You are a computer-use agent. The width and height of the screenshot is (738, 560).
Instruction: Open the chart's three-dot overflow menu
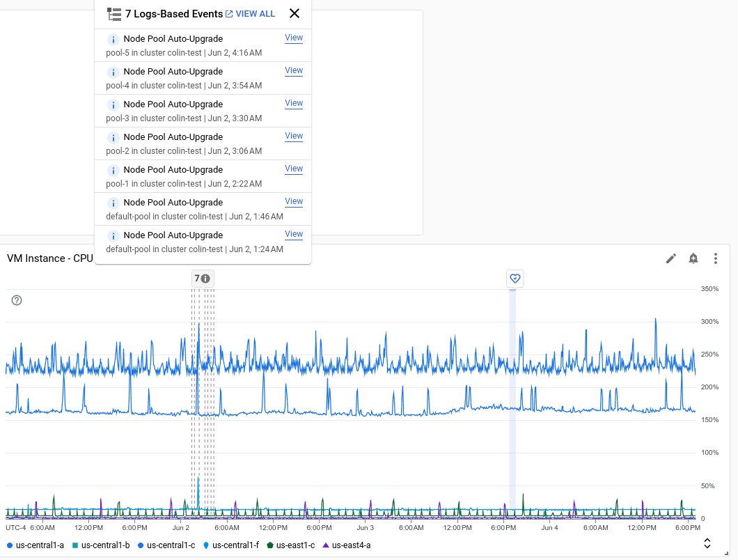(716, 258)
